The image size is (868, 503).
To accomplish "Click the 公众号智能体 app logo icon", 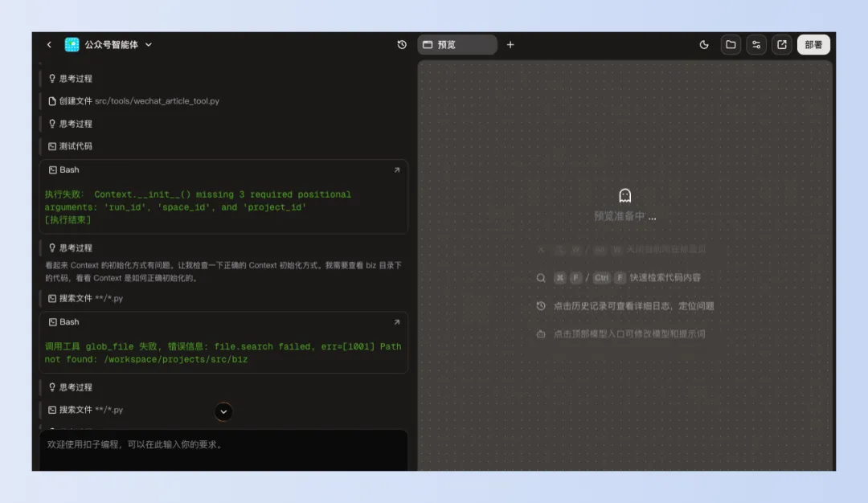I will pyautogui.click(x=72, y=45).
